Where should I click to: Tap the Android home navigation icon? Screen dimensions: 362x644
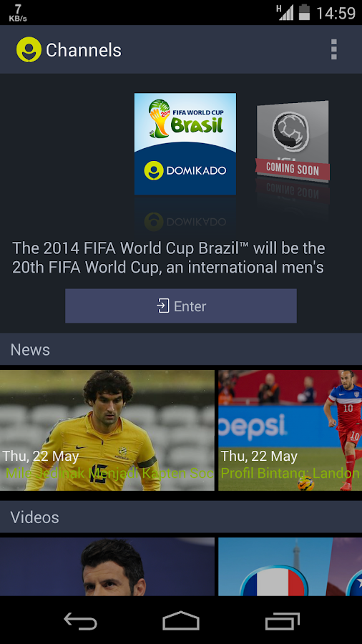pyautogui.click(x=181, y=620)
